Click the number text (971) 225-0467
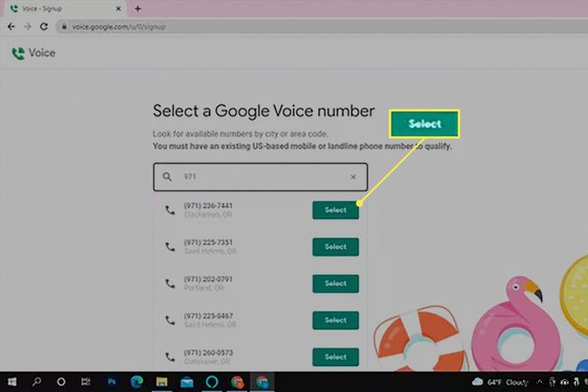Viewport: 588px width, 392px height. tap(208, 316)
